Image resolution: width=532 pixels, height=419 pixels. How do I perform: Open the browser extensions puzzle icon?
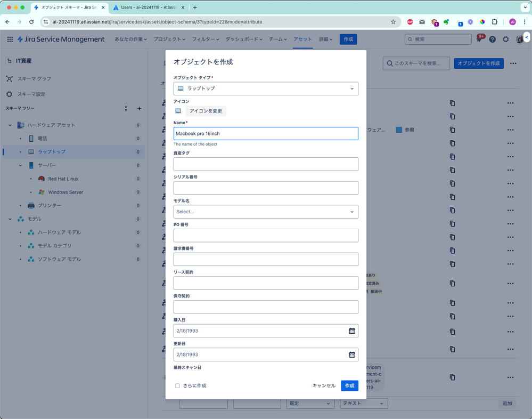(495, 22)
